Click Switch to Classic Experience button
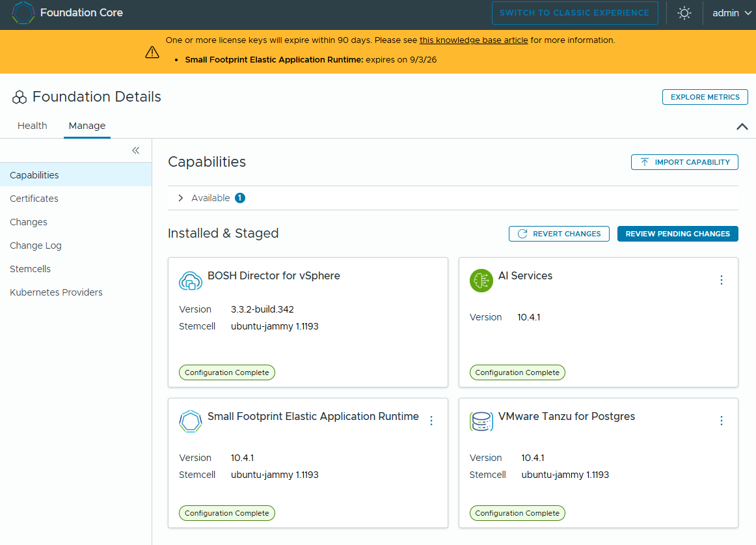Screen dimensions: 756x545 574,13
